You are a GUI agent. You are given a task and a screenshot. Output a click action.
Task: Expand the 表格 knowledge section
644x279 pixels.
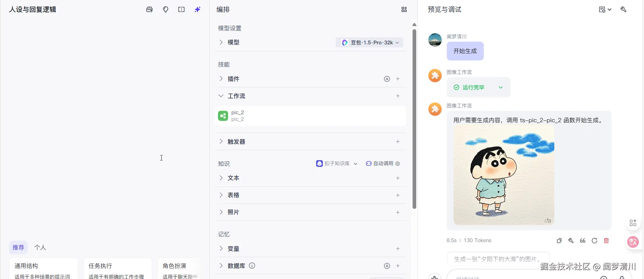pyautogui.click(x=221, y=195)
